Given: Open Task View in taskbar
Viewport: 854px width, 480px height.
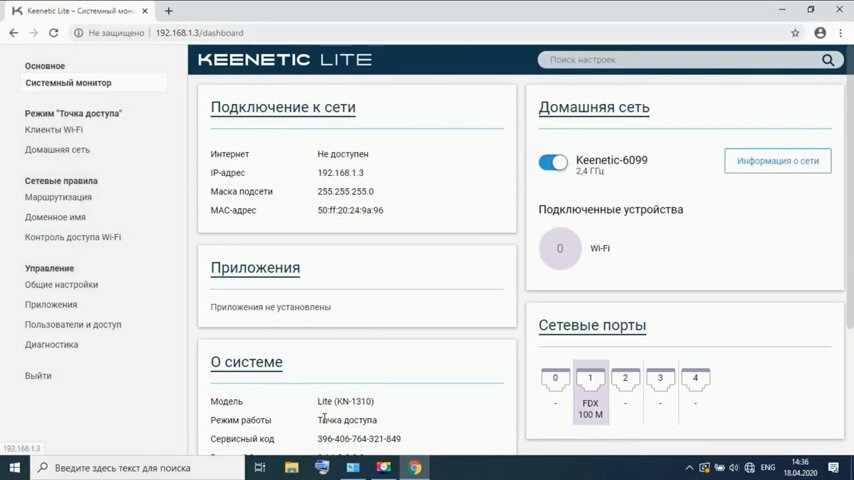Looking at the screenshot, I should click(x=260, y=467).
